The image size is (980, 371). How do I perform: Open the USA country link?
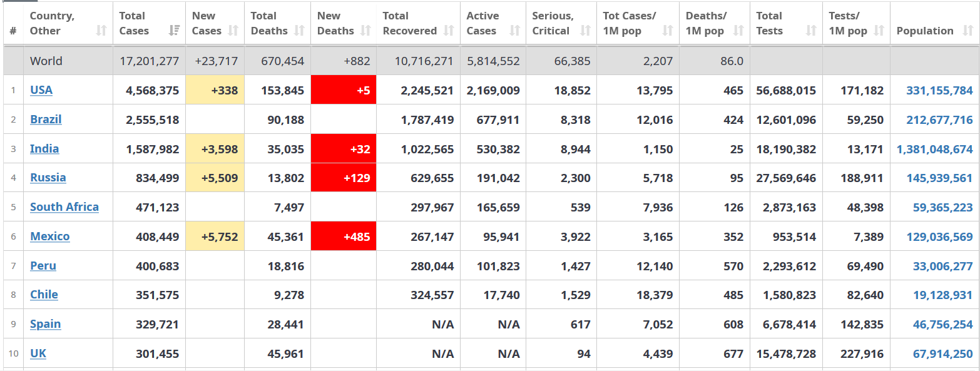(41, 90)
